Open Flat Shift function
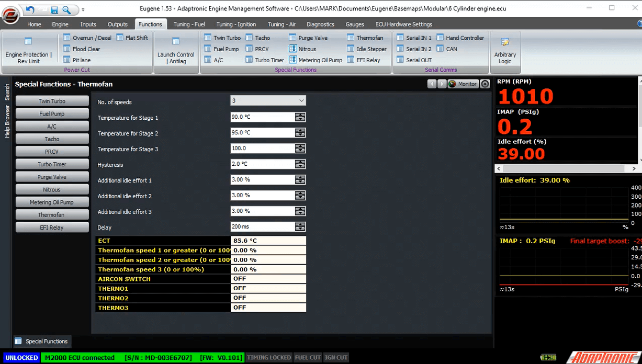 pyautogui.click(x=132, y=38)
